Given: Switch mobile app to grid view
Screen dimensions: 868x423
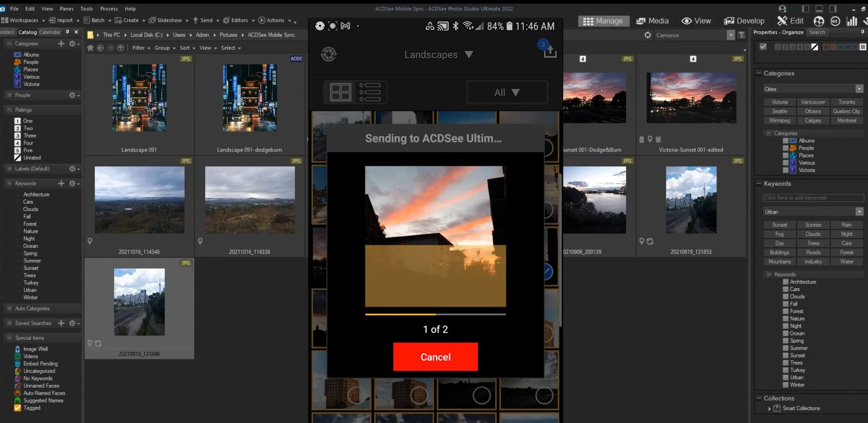Looking at the screenshot, I should pos(340,92).
